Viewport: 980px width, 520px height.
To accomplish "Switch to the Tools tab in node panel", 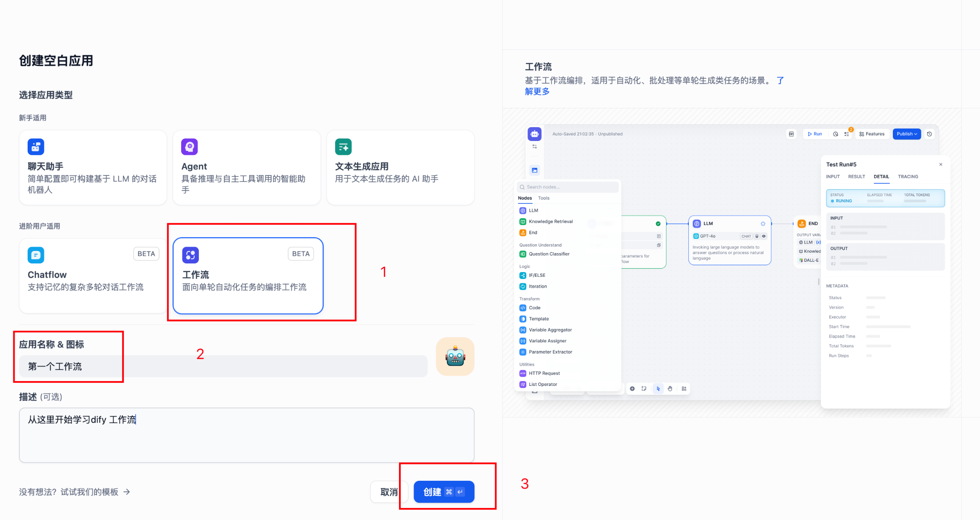I will [x=543, y=198].
